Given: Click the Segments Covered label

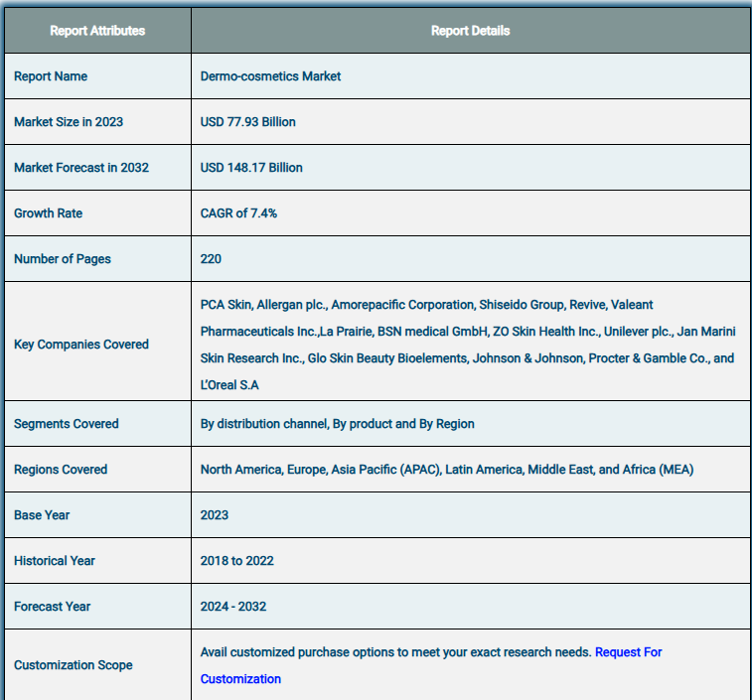Looking at the screenshot, I should coord(67,424).
